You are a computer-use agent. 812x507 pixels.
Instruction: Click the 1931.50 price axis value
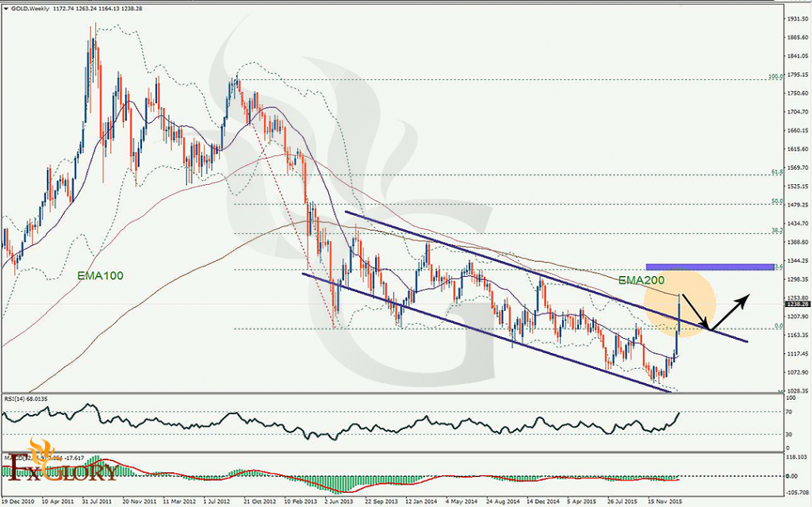pos(798,19)
